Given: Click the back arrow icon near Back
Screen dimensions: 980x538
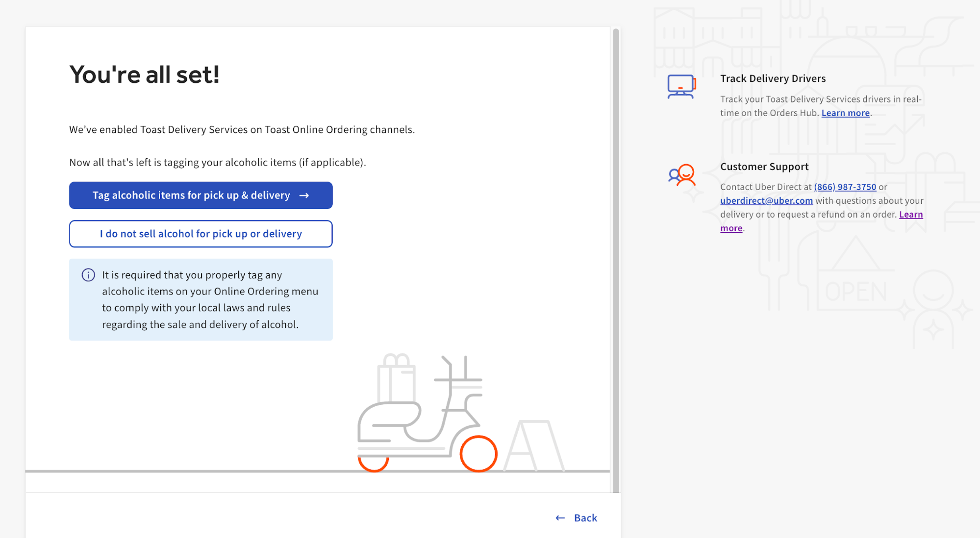Looking at the screenshot, I should [559, 517].
